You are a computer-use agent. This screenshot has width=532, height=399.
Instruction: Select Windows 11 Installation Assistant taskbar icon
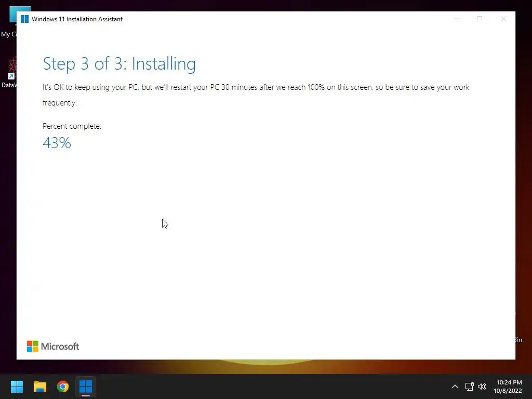tap(86, 387)
